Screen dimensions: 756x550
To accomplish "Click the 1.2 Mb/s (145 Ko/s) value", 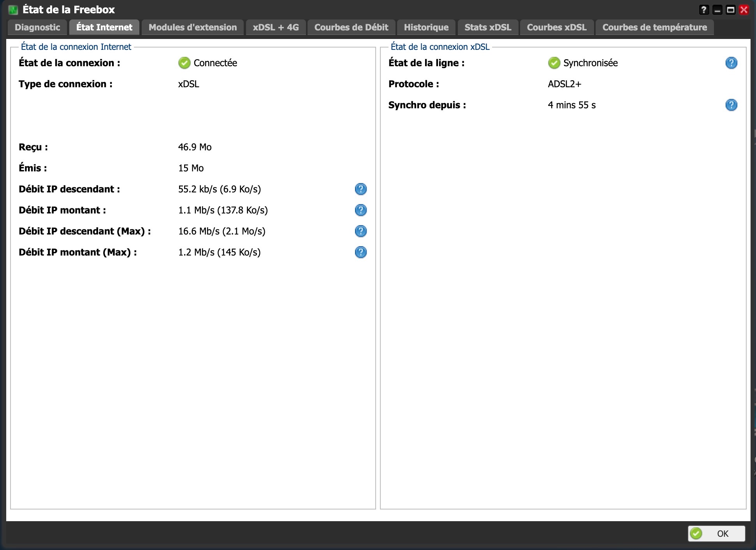I will pos(220,252).
